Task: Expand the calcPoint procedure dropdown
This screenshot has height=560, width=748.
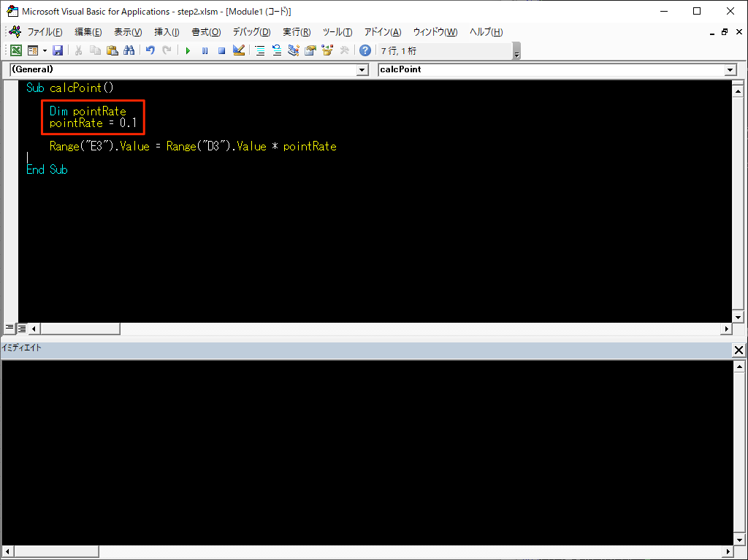Action: tap(730, 69)
